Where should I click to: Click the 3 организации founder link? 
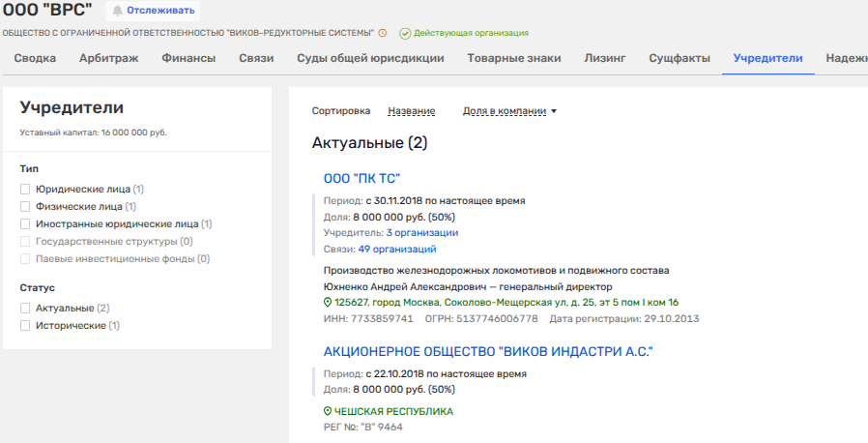421,233
